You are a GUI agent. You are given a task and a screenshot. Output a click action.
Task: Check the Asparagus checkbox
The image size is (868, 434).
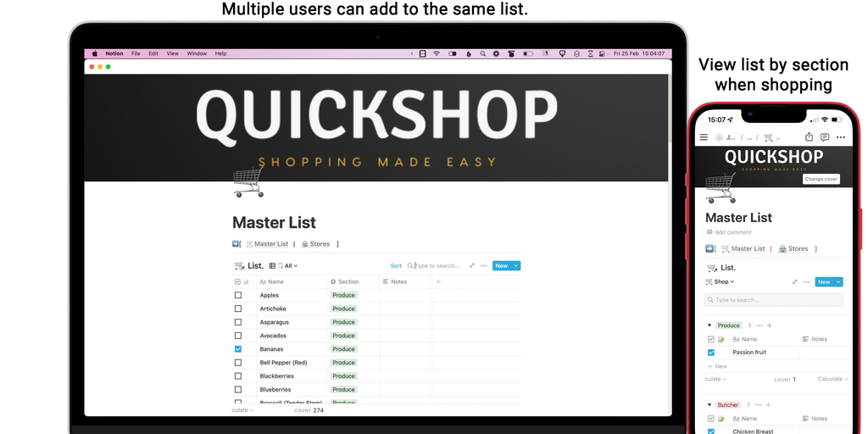tap(238, 322)
